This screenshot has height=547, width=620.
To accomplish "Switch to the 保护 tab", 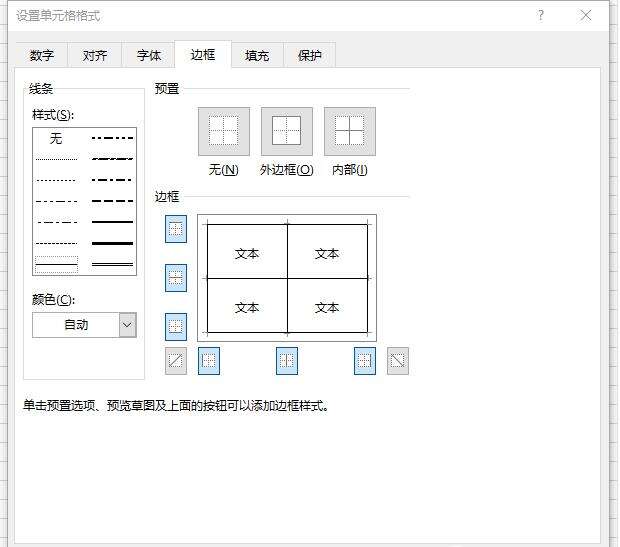I will [310, 55].
